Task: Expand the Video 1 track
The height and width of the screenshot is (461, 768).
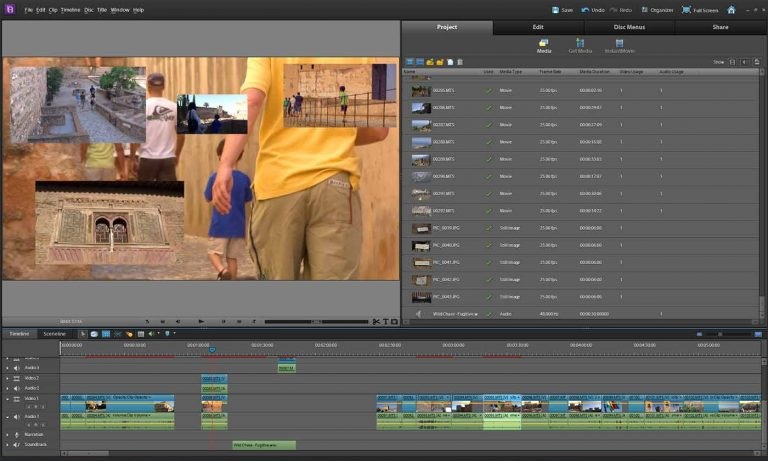Action: [7, 399]
